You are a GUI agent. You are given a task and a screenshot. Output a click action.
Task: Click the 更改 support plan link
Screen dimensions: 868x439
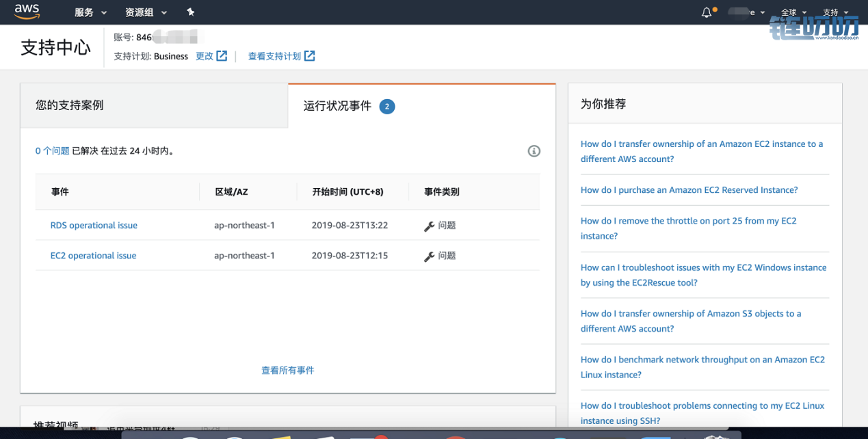[x=205, y=56]
